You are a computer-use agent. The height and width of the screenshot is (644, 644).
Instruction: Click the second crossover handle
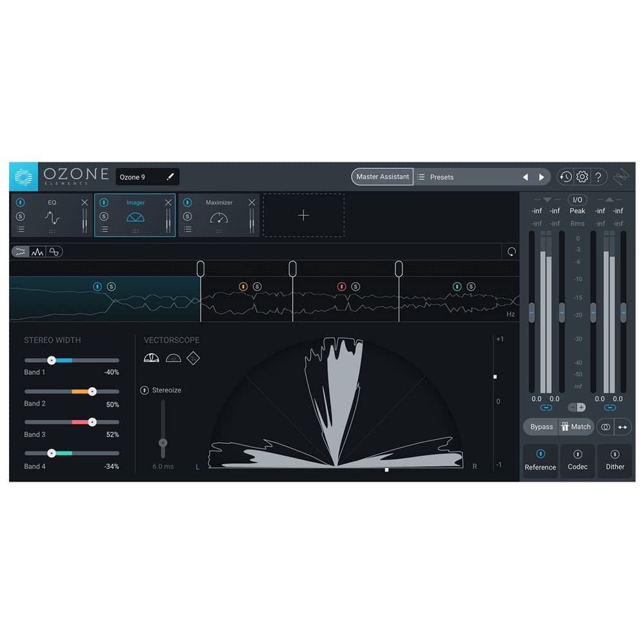point(292,269)
